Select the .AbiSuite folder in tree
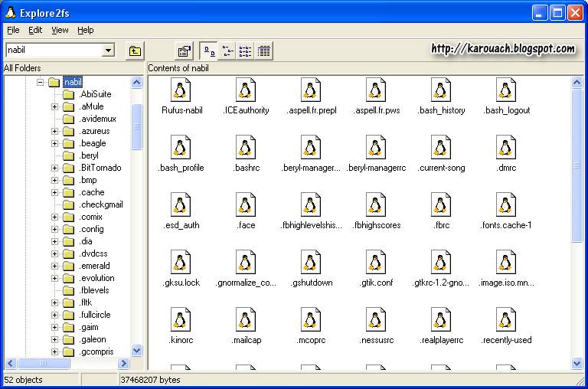The image size is (588, 389). (95, 94)
